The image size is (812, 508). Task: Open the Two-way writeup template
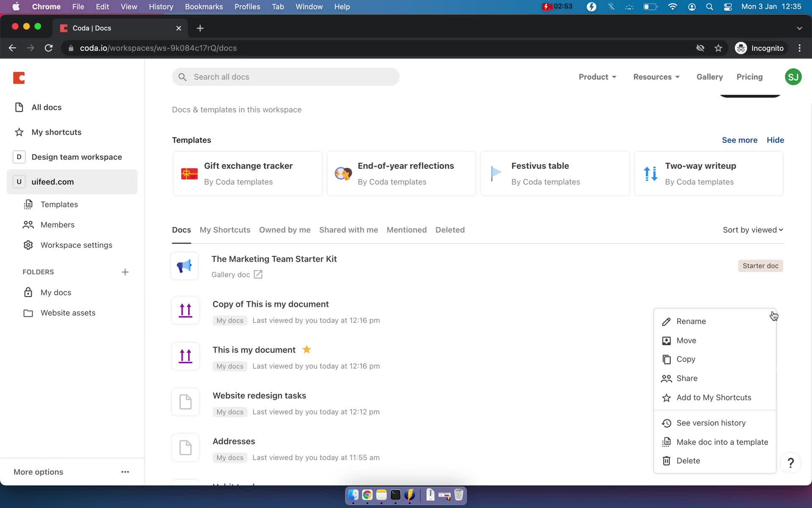tap(708, 174)
